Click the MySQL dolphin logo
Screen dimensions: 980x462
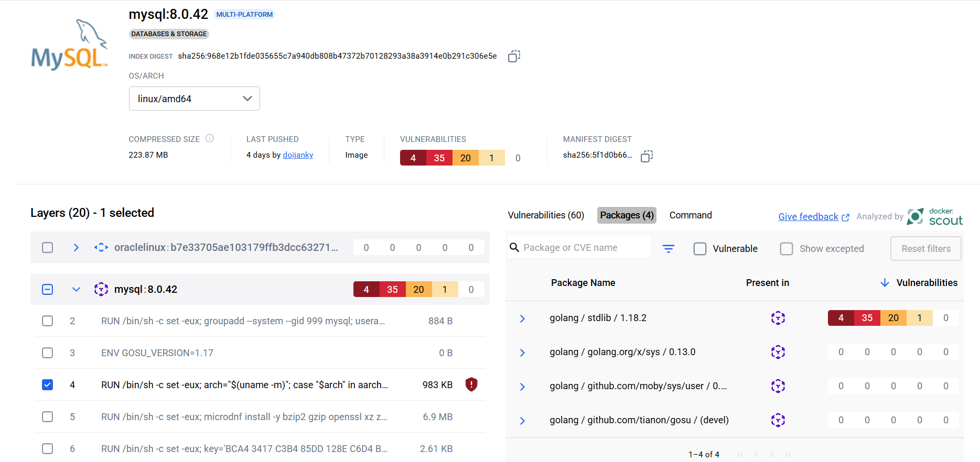(x=70, y=45)
